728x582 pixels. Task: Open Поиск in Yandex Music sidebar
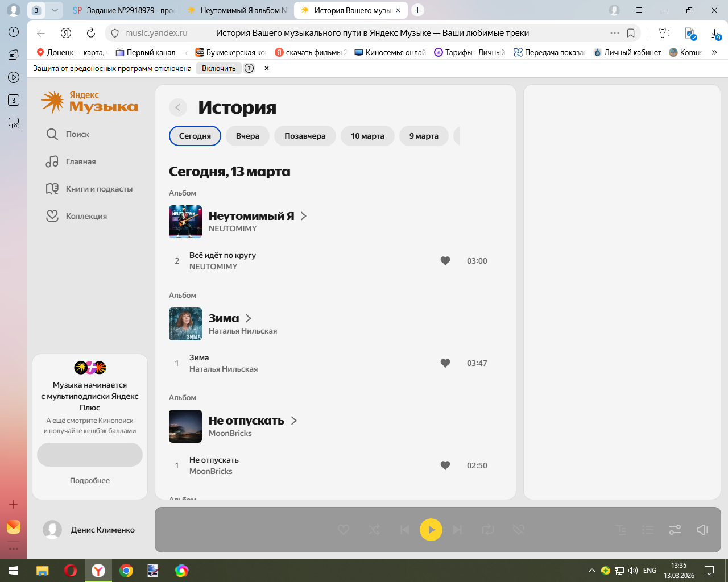tap(68, 134)
